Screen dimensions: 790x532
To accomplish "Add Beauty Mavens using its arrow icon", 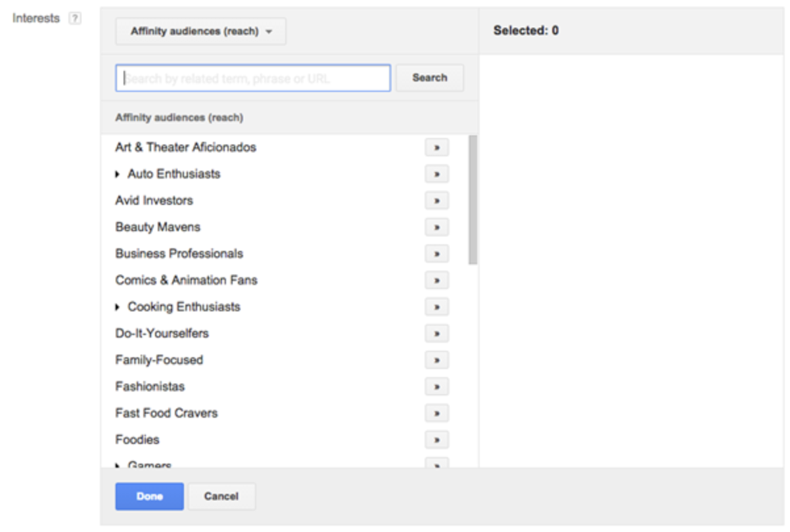I will pyautogui.click(x=436, y=227).
